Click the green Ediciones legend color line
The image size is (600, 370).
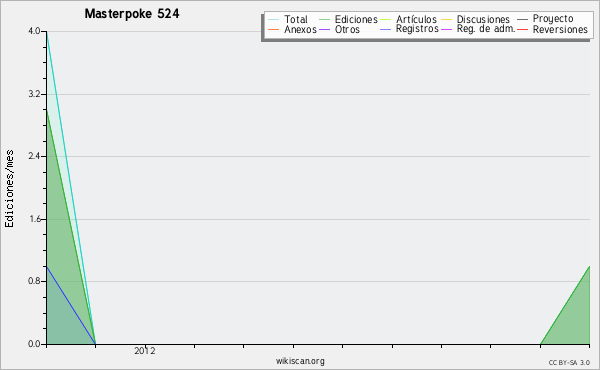324,20
